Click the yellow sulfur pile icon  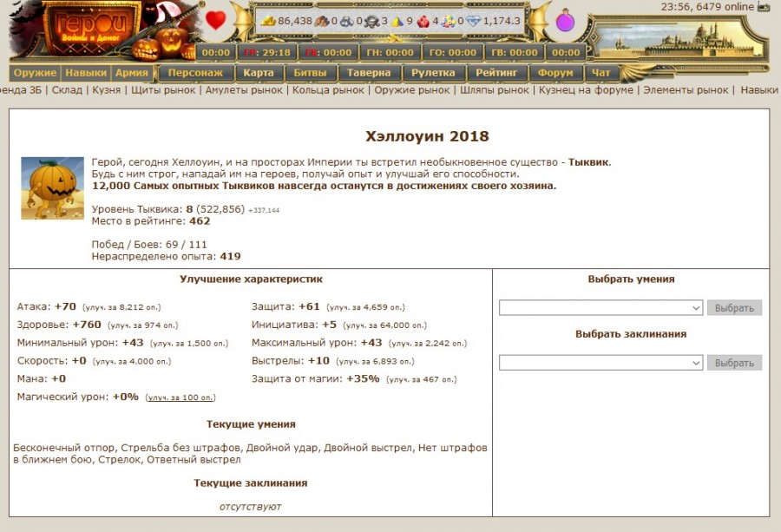coord(397,22)
